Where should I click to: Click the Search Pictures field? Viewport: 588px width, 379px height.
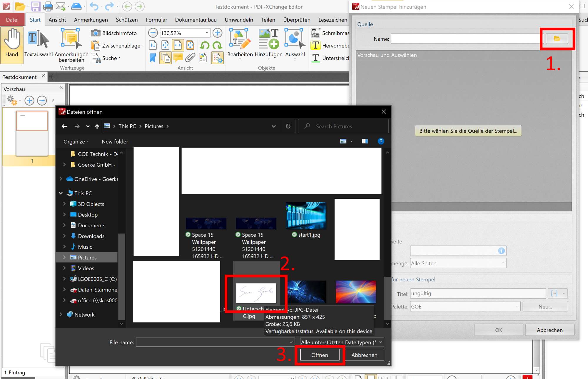pos(343,126)
